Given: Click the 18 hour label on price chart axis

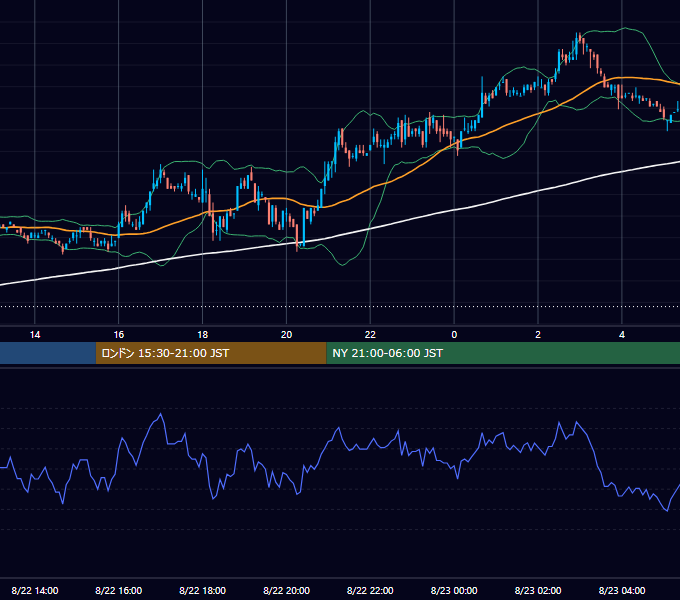Looking at the screenshot, I should [x=203, y=335].
